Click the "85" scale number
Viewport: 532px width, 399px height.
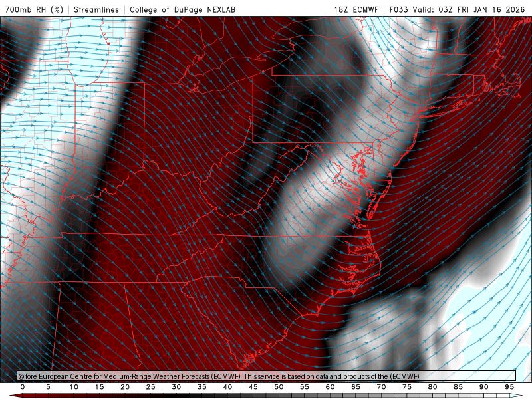click(458, 387)
